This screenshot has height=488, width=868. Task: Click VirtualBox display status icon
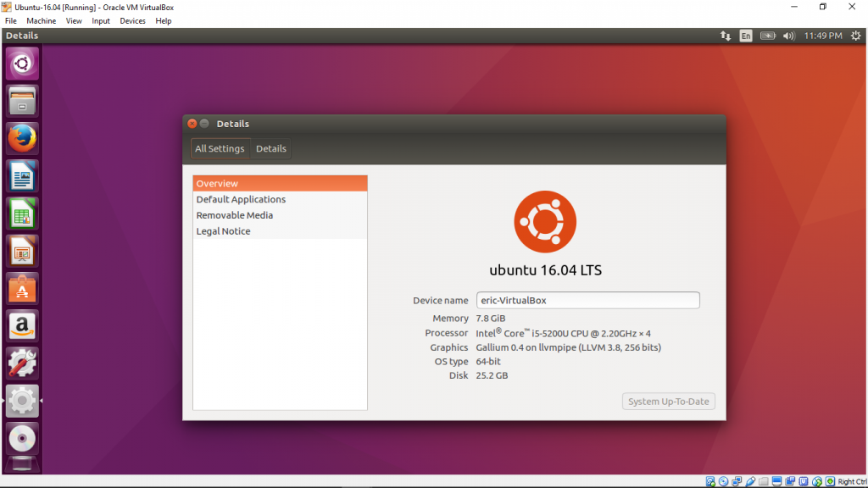coord(776,481)
